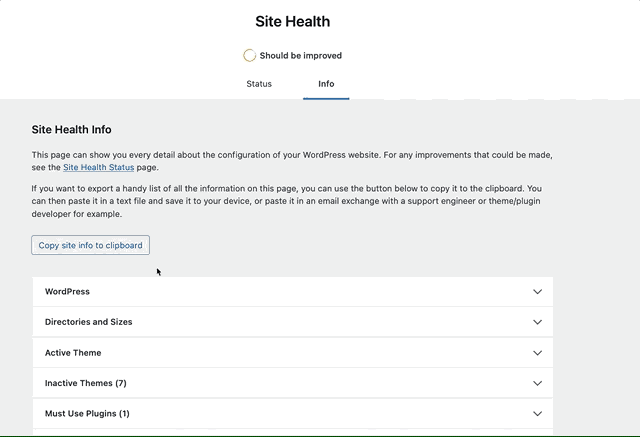Select the Info tab
This screenshot has width=640, height=437.
click(x=326, y=84)
